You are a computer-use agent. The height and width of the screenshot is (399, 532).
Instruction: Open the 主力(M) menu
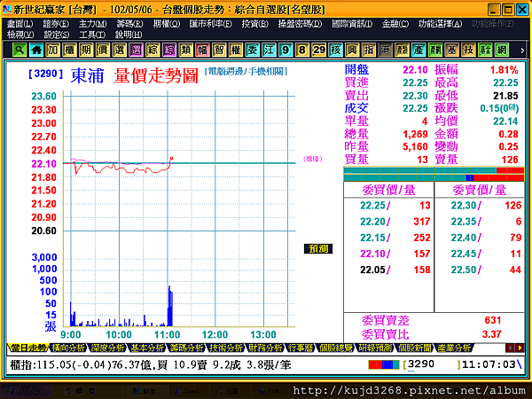tap(92, 24)
